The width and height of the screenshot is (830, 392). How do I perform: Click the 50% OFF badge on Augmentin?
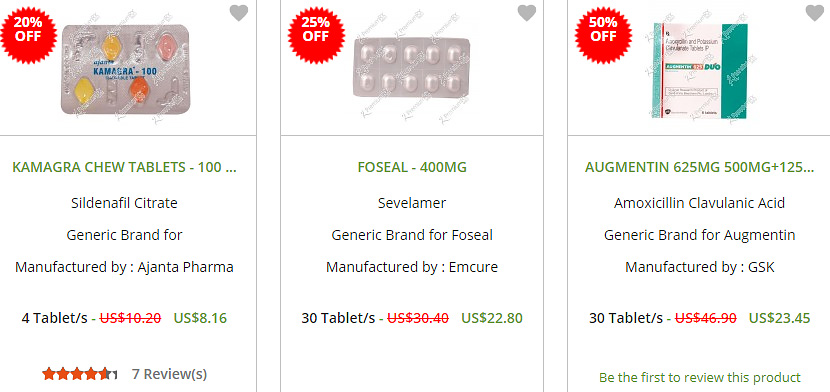(x=603, y=29)
